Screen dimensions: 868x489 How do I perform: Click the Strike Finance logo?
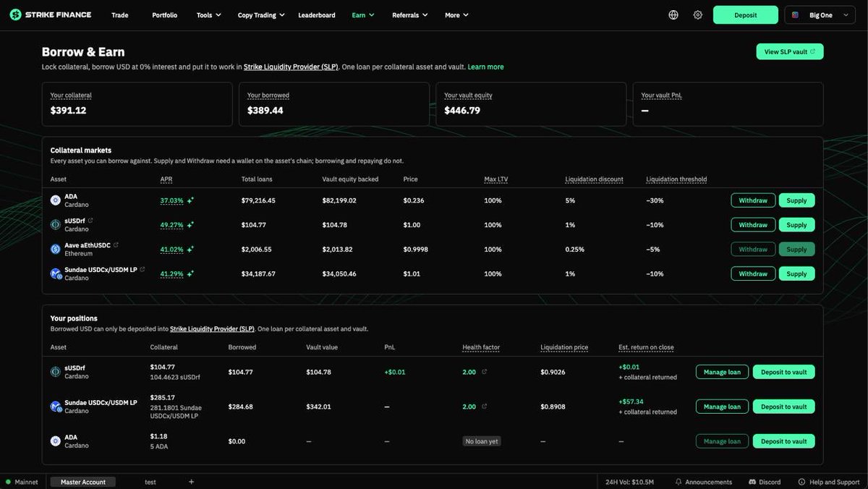click(51, 14)
